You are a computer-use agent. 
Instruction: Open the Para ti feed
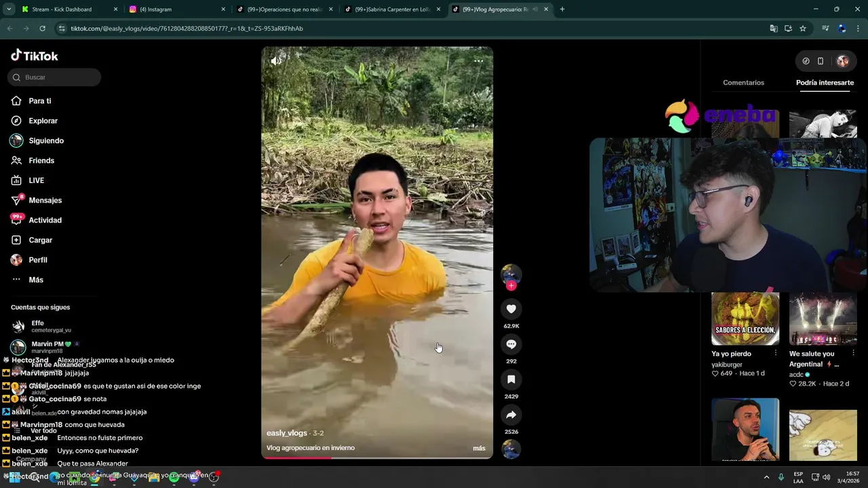(39, 101)
